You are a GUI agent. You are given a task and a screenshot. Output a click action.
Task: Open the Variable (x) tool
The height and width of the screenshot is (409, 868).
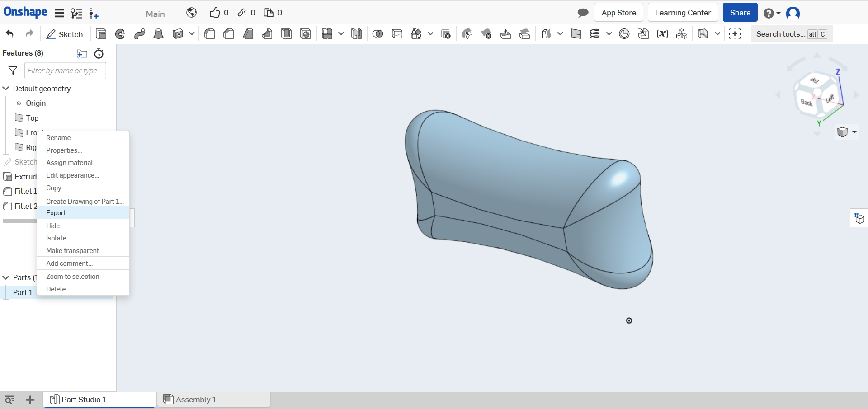[x=662, y=34]
